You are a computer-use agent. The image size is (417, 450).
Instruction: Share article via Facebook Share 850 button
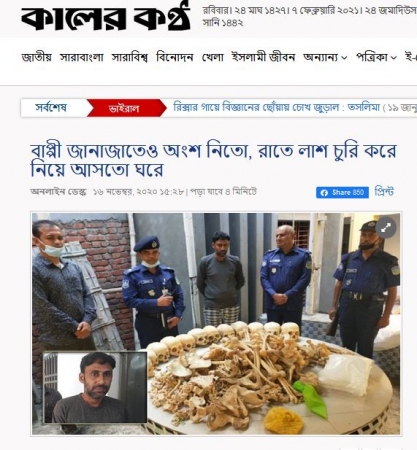point(342,193)
